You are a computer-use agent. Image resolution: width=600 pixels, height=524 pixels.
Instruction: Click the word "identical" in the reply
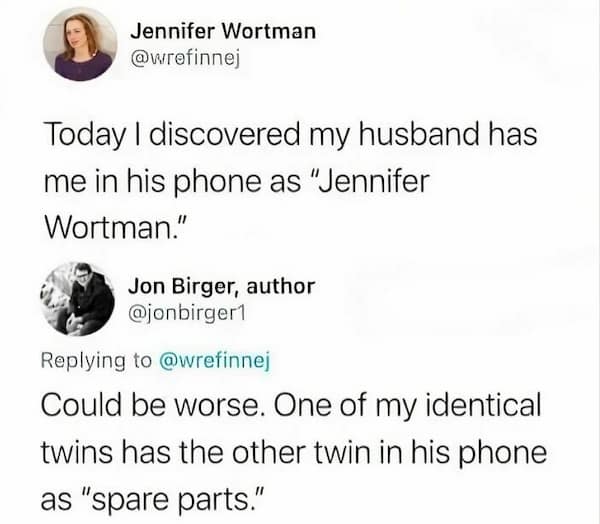coord(483,405)
